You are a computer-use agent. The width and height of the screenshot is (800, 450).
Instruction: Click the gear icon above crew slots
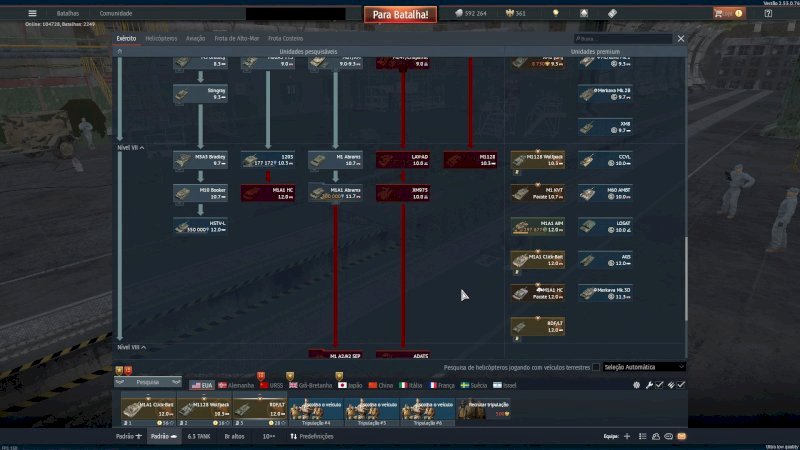pos(637,385)
